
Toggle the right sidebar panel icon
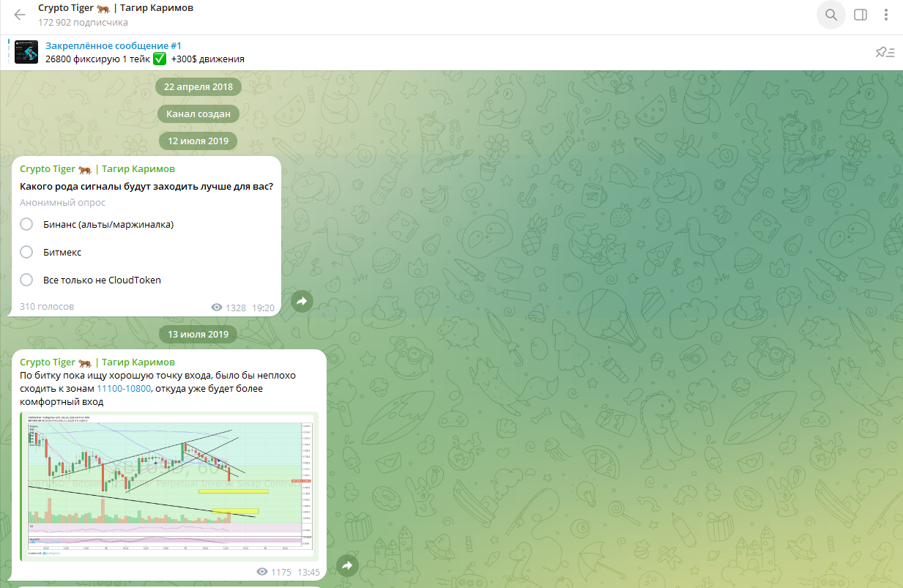[861, 15]
